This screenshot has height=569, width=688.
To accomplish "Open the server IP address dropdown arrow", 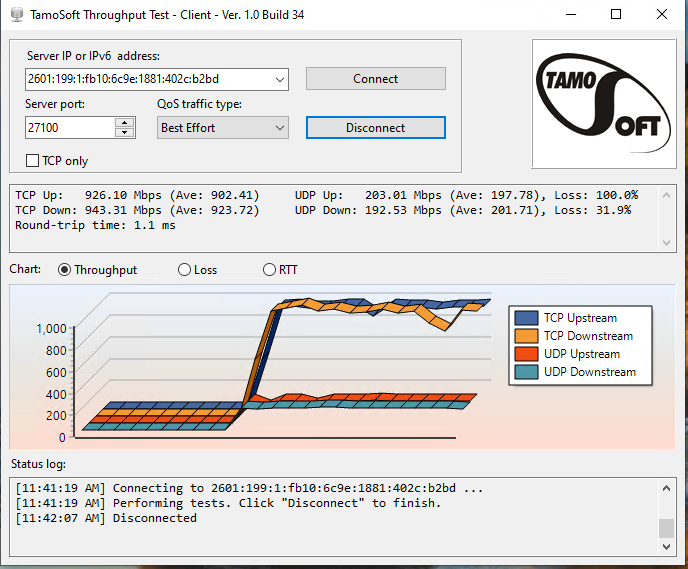I will click(x=280, y=79).
